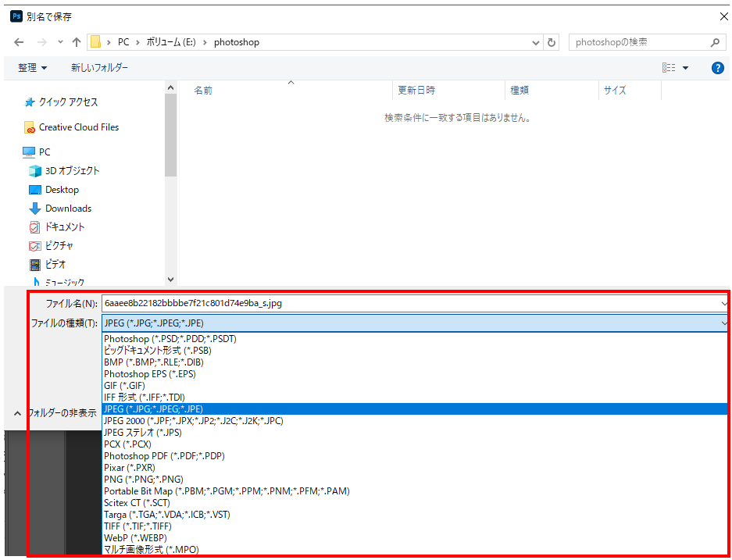Screen dimensions: 732x560
Task: Click the search magnifier icon
Action: [714, 42]
